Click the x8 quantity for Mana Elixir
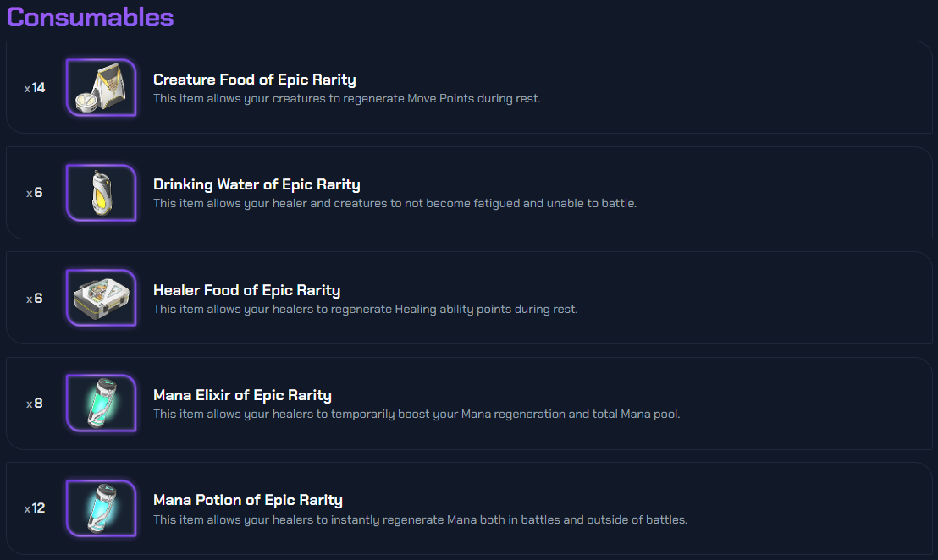938x560 pixels. 35,404
